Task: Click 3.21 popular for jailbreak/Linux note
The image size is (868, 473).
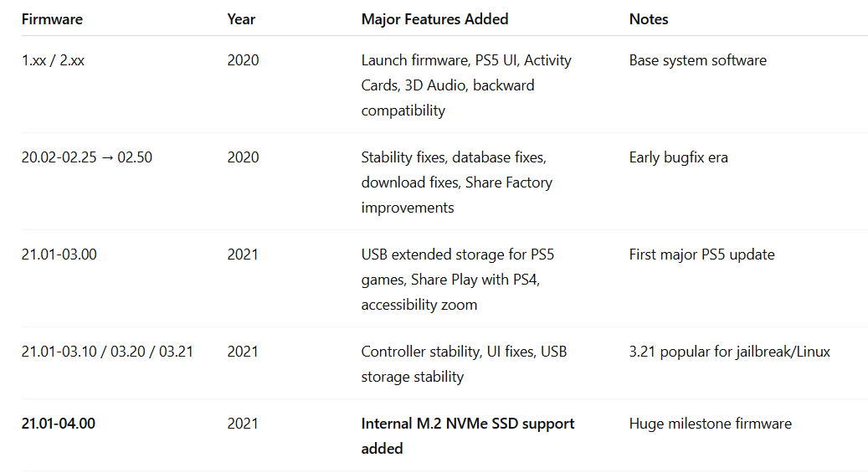Action: pyautogui.click(x=730, y=352)
